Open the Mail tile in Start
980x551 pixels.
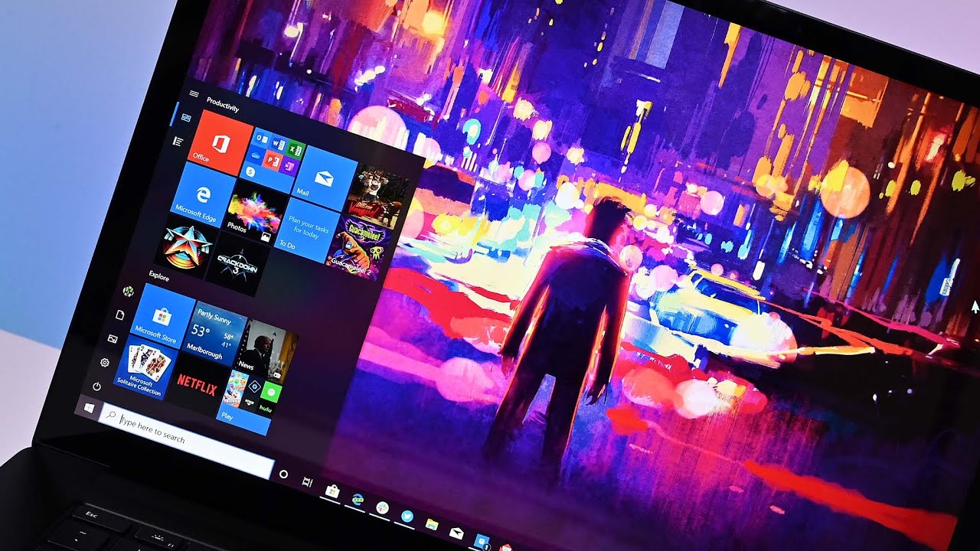coord(327,179)
